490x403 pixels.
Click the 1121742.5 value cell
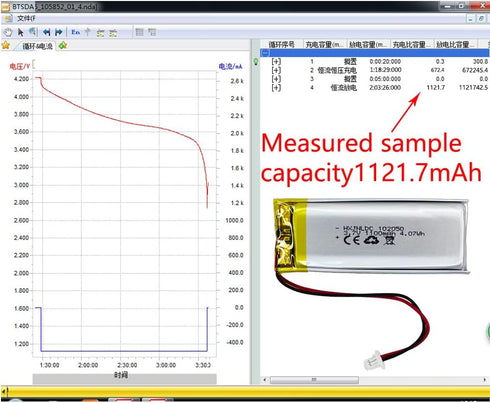(x=473, y=87)
